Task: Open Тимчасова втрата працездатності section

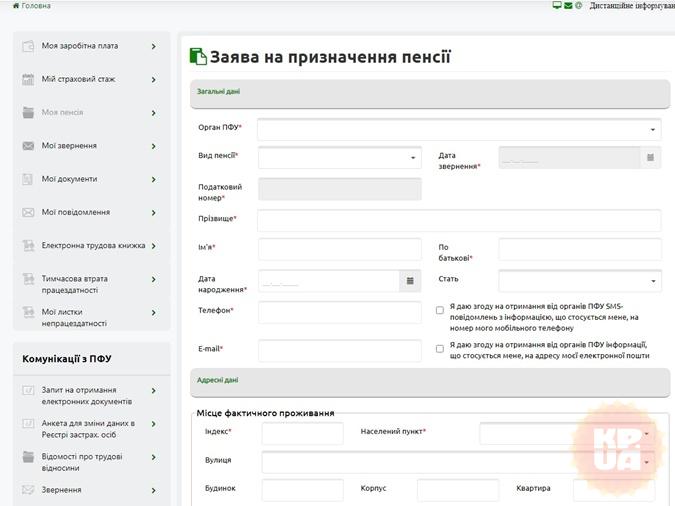Action: coord(75,285)
